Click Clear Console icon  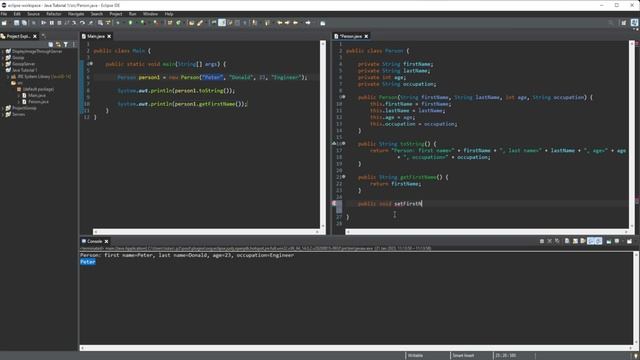click(567, 241)
